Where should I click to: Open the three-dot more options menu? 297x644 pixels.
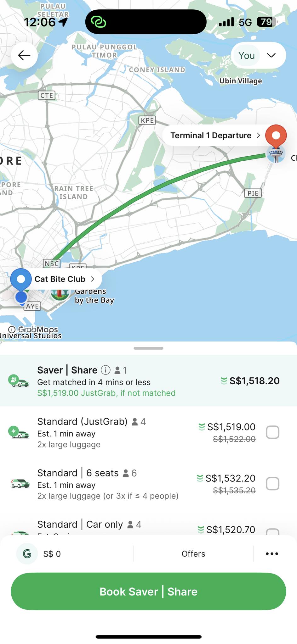point(272,554)
